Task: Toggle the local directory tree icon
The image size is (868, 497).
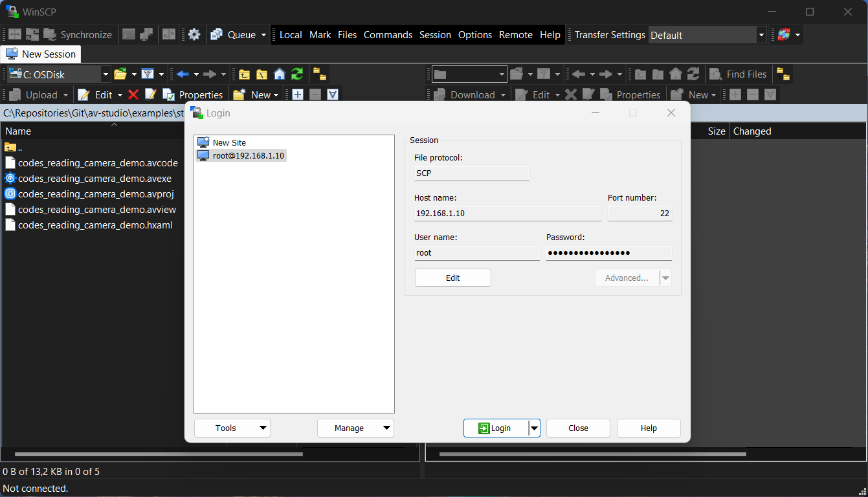Action: tap(319, 74)
